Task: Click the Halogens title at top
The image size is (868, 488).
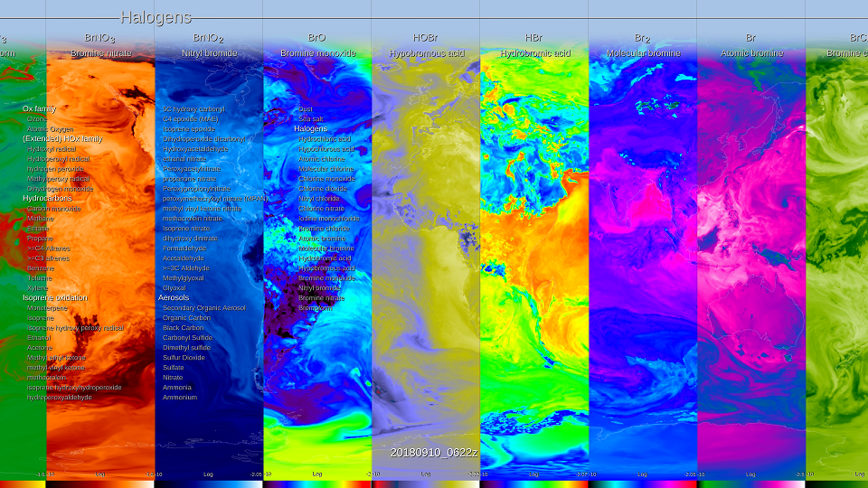Action: click(x=156, y=17)
